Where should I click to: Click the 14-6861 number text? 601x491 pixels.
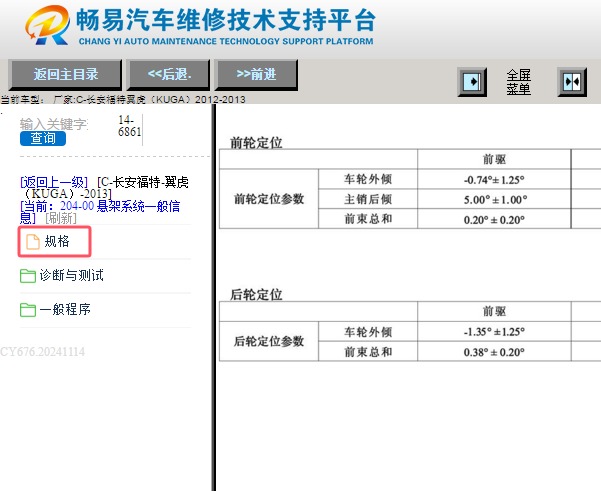130,126
